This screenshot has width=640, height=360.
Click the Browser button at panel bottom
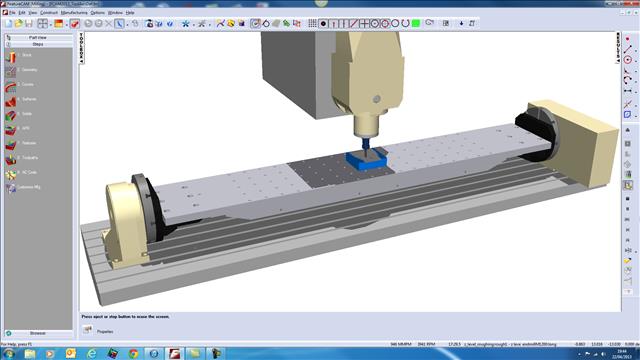pyautogui.click(x=38, y=333)
